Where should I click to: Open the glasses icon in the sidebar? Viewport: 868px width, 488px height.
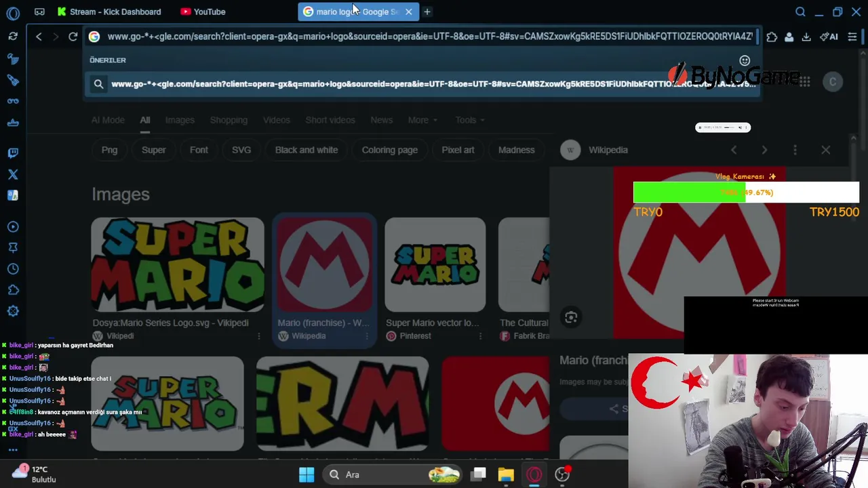pos(13,101)
